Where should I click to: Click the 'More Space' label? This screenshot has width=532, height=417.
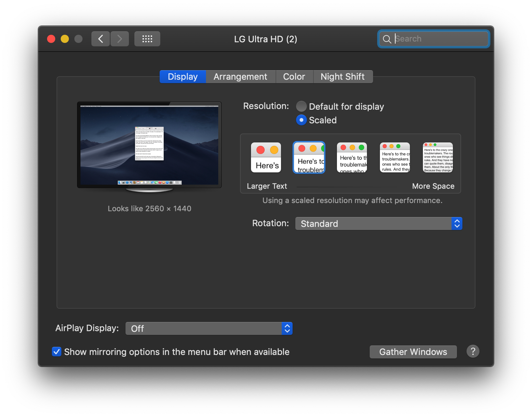[433, 186]
